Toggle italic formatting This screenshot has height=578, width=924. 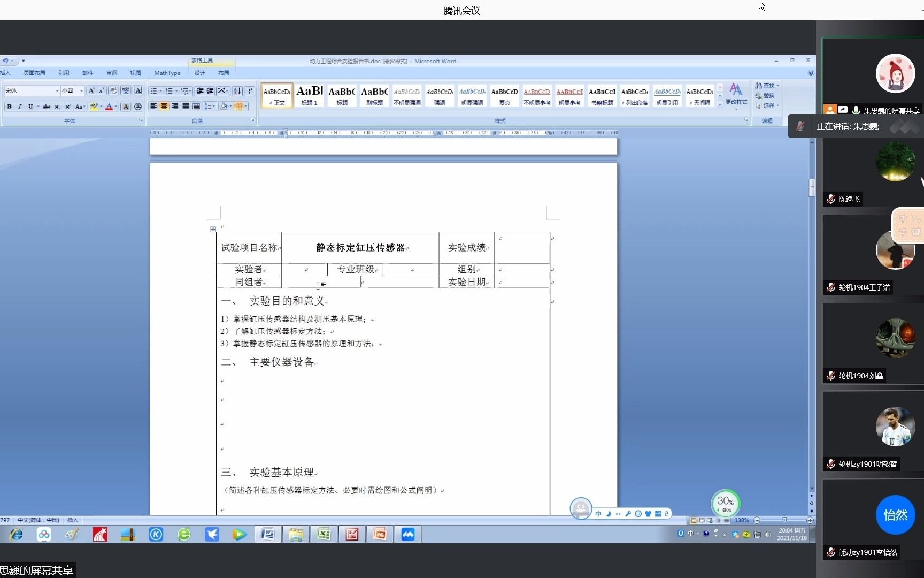click(20, 107)
